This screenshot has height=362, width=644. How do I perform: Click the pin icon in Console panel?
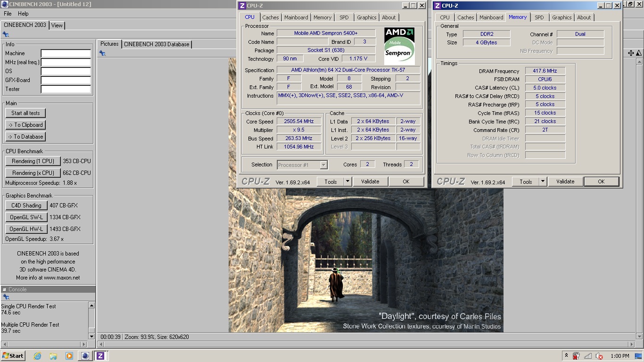coord(6,297)
